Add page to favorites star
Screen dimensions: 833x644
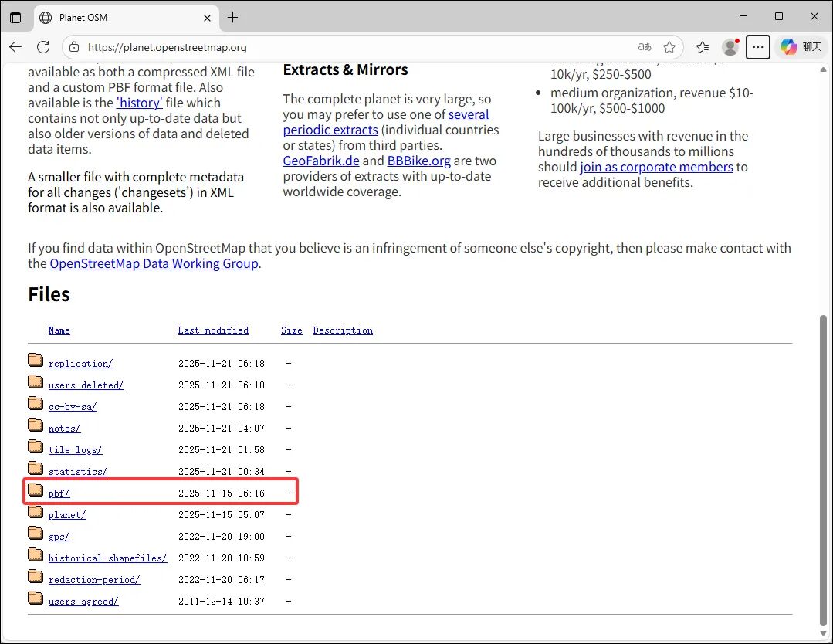[x=669, y=47]
